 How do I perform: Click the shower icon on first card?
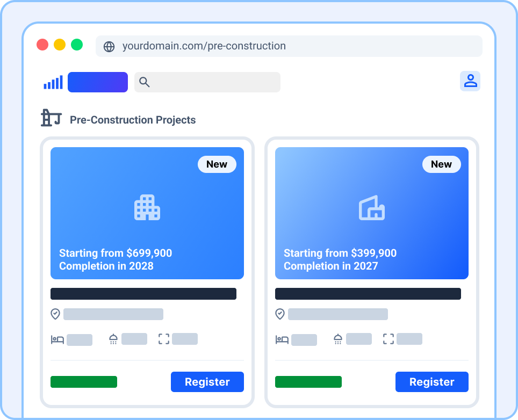pyautogui.click(x=113, y=339)
